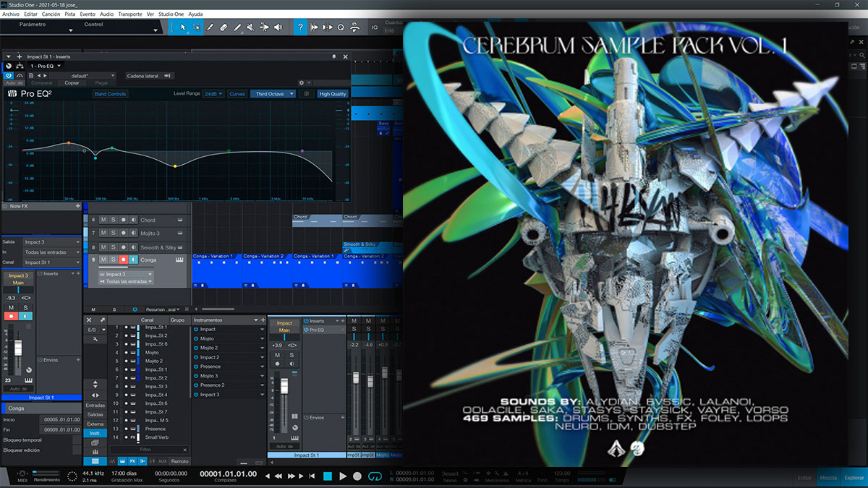Add an instrument with Instrumentos plus icon
Image resolution: width=868 pixels, height=488 pixels.
(x=263, y=320)
